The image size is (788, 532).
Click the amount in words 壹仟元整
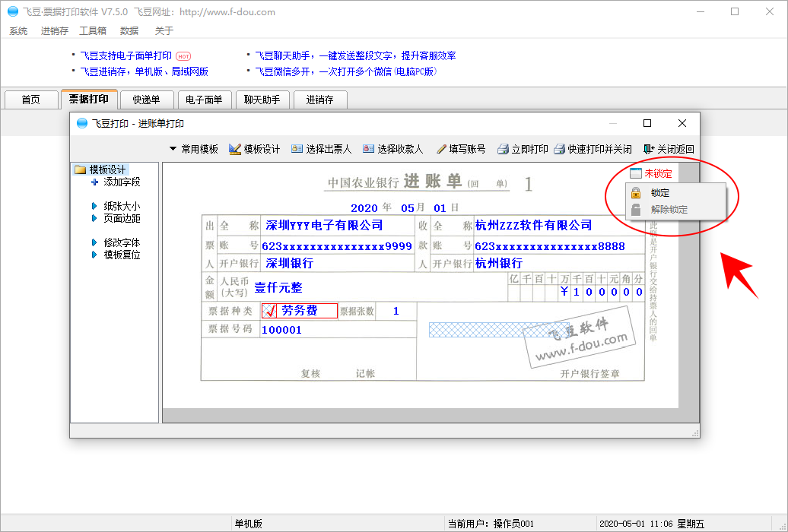click(278, 287)
